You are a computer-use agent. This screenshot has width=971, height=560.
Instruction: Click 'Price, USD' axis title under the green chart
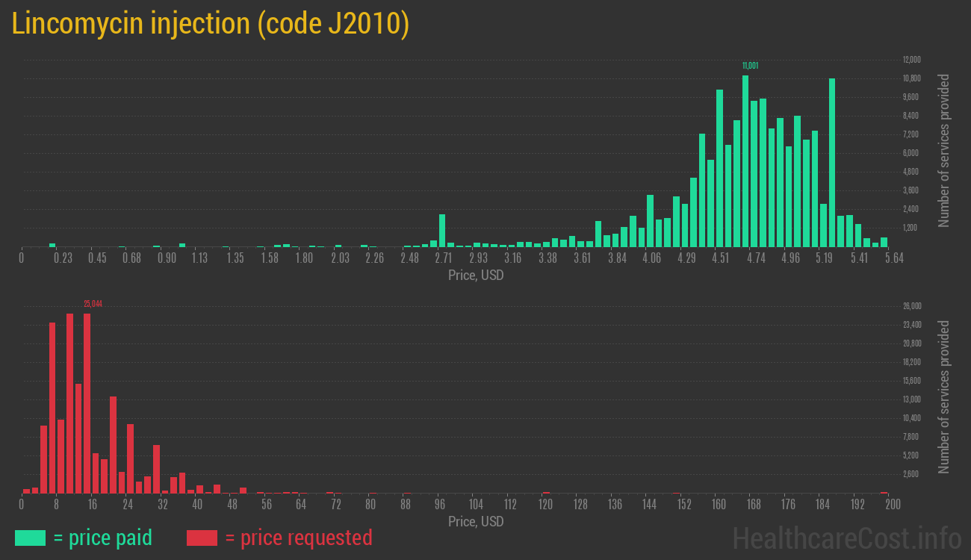(x=476, y=276)
